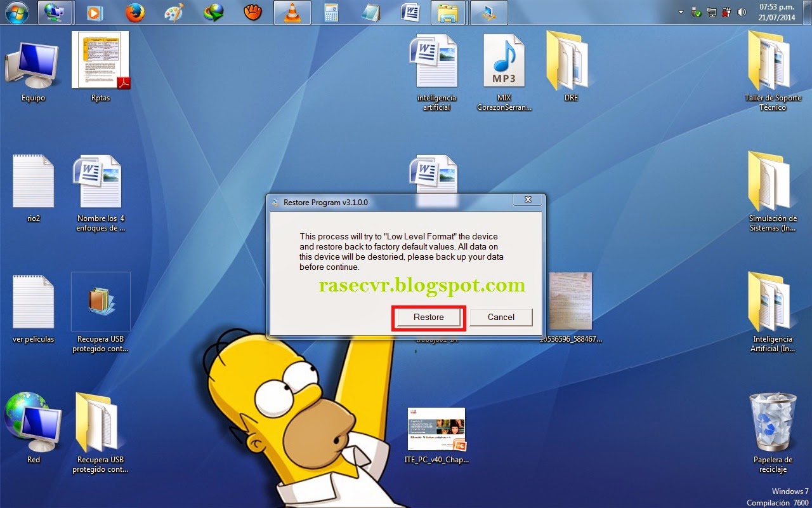Select the Recupera USB protegido folder icon

[100, 433]
